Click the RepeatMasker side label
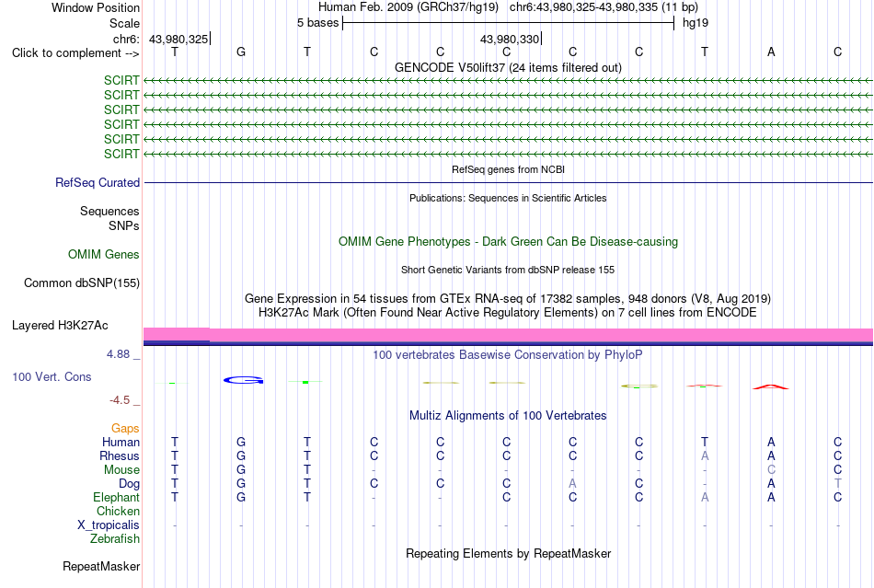Viewport: 874px width, 588px height. (101, 567)
